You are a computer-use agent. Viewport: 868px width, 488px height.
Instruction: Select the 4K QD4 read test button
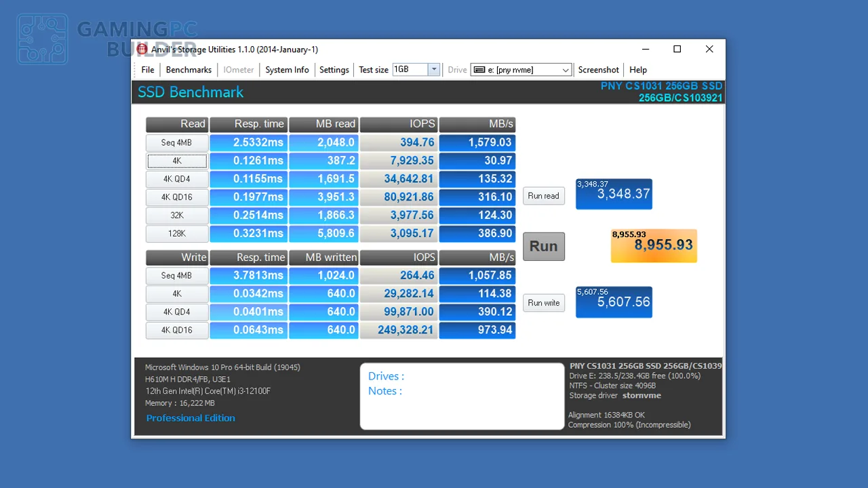pos(177,180)
